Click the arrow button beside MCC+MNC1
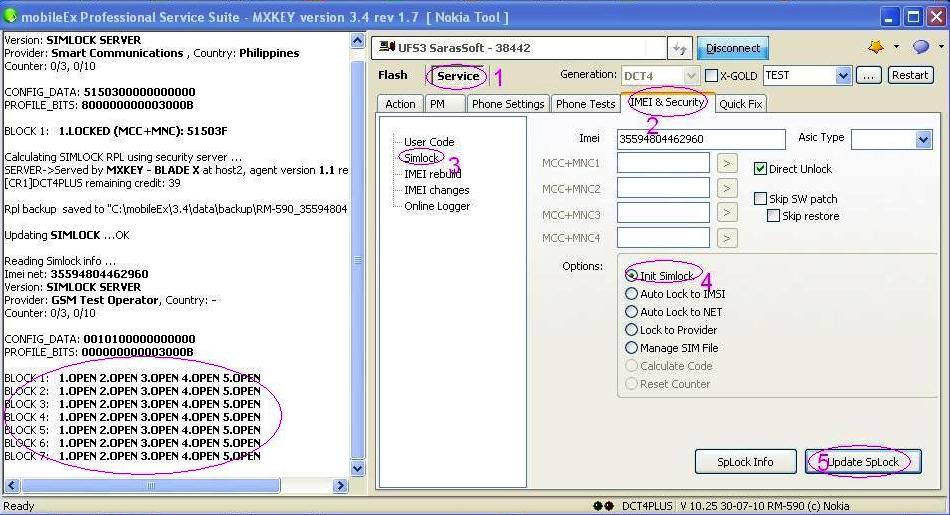 coord(727,162)
